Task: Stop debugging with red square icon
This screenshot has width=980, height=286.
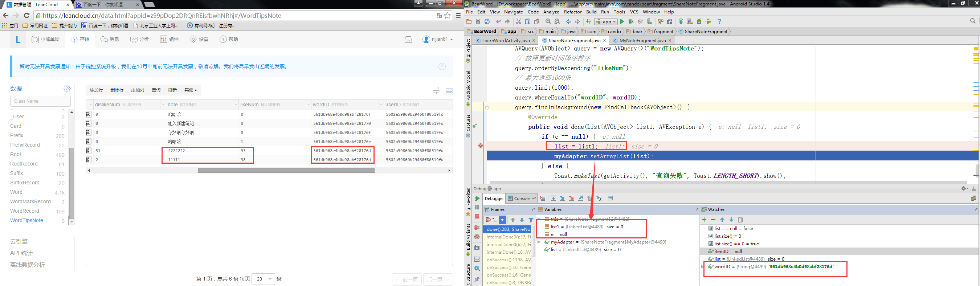Action: coord(477,216)
